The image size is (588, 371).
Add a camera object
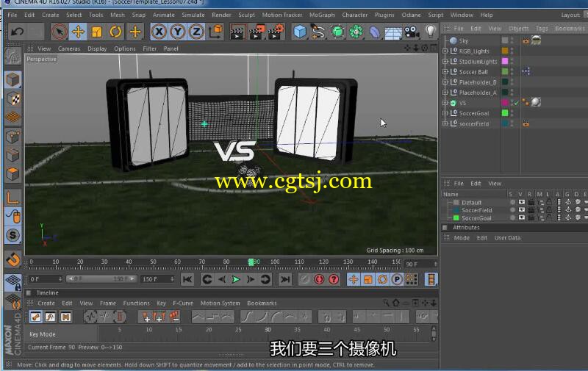click(412, 32)
